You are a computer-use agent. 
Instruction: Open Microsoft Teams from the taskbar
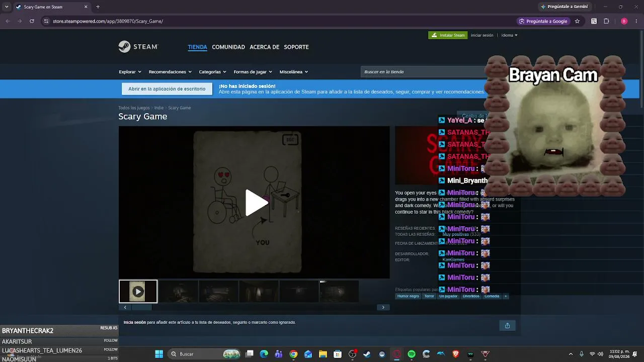tap(279, 354)
